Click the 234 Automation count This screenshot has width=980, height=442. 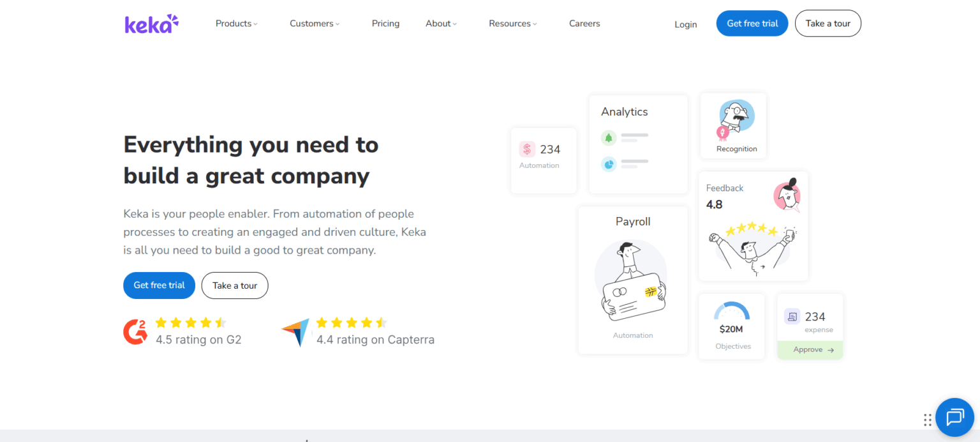coord(550,149)
